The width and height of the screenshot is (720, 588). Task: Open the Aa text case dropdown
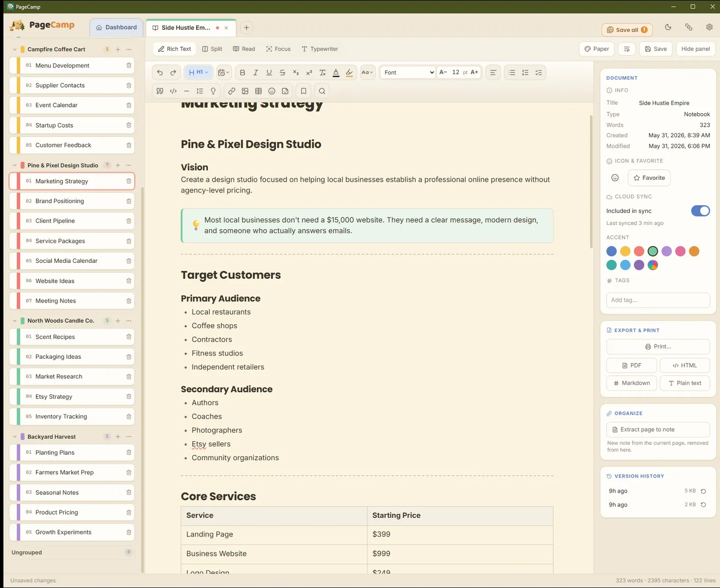367,72
